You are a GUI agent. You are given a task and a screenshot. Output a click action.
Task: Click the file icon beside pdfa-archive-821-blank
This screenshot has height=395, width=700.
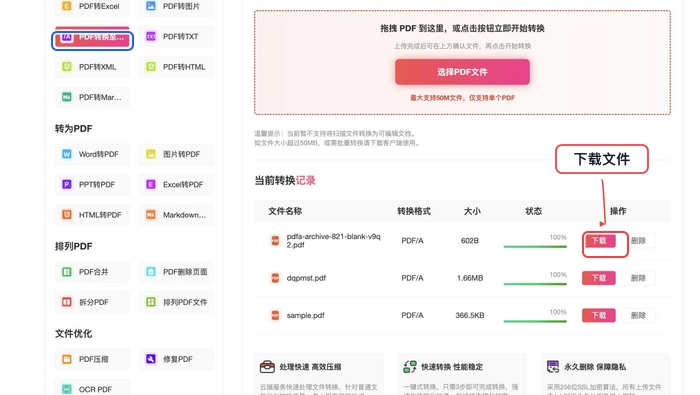275,241
